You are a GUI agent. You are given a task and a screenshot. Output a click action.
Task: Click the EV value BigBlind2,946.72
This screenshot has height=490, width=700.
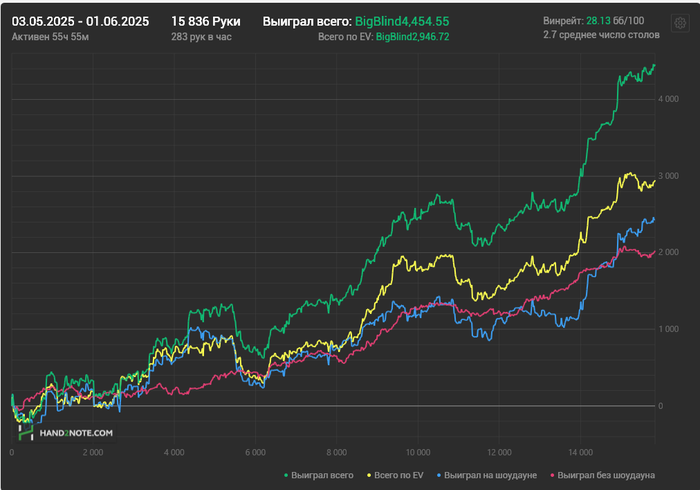pyautogui.click(x=412, y=37)
